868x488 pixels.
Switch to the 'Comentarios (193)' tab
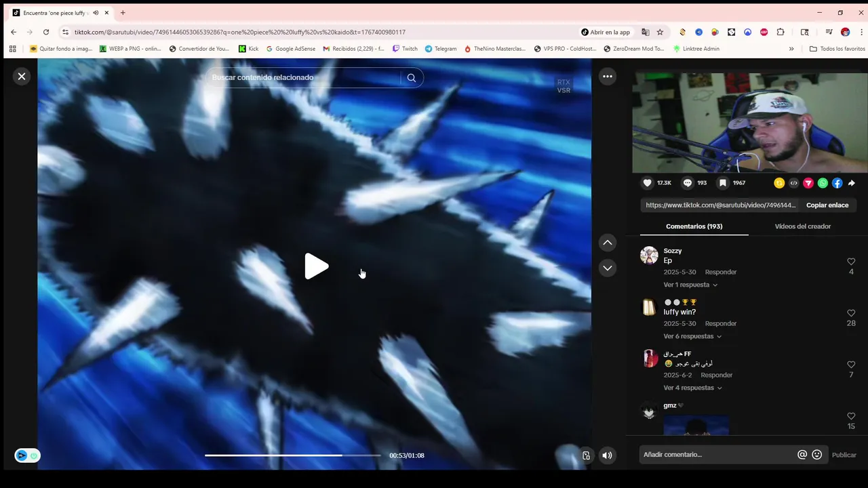(x=694, y=226)
